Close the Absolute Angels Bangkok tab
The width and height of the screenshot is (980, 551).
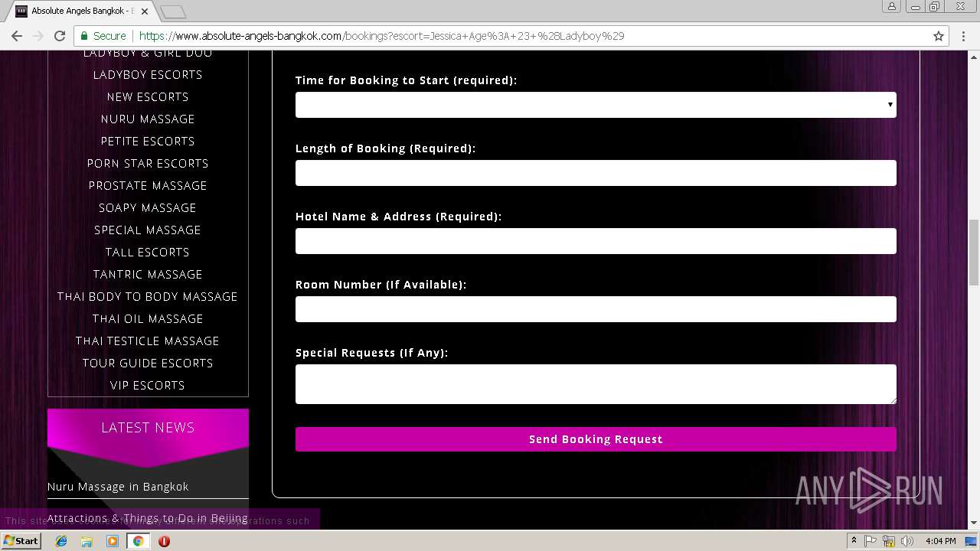point(145,11)
